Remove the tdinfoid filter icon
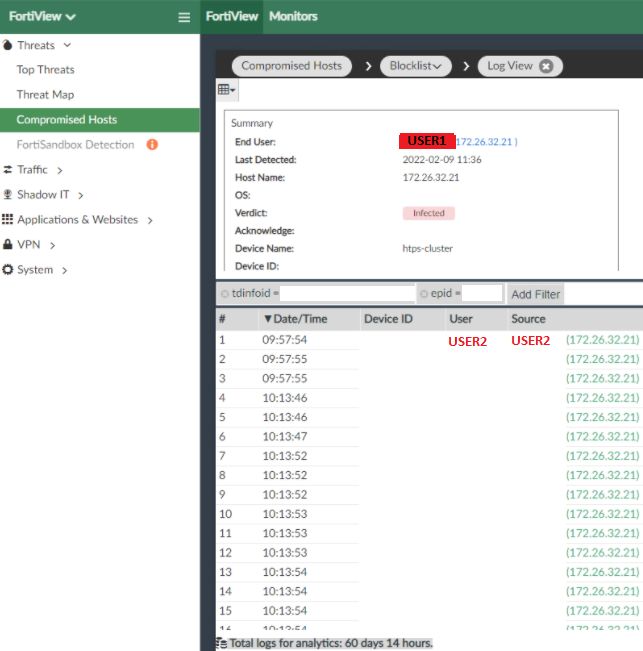Screen dimensions: 643x651 tap(225, 294)
